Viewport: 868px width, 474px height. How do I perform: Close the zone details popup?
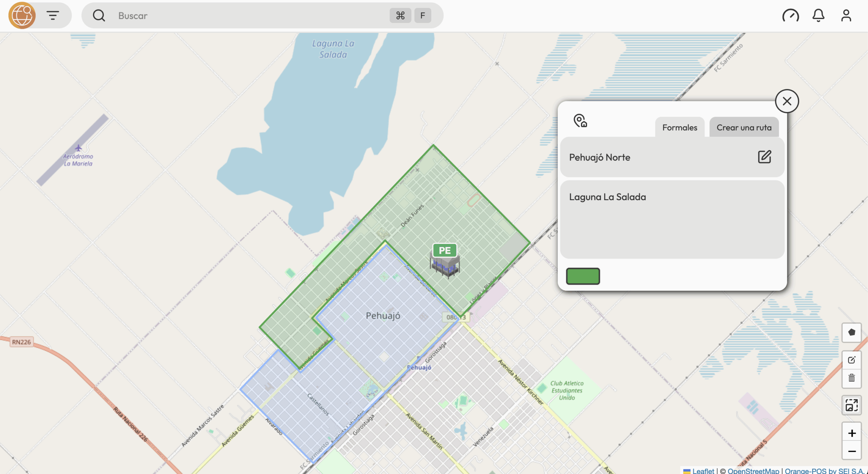[787, 101]
